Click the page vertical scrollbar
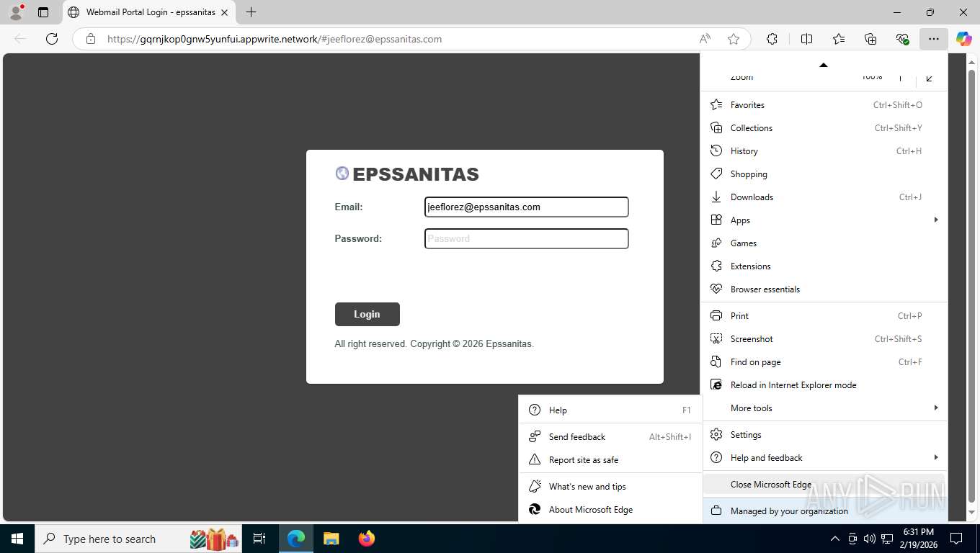The image size is (980, 553). point(971,288)
